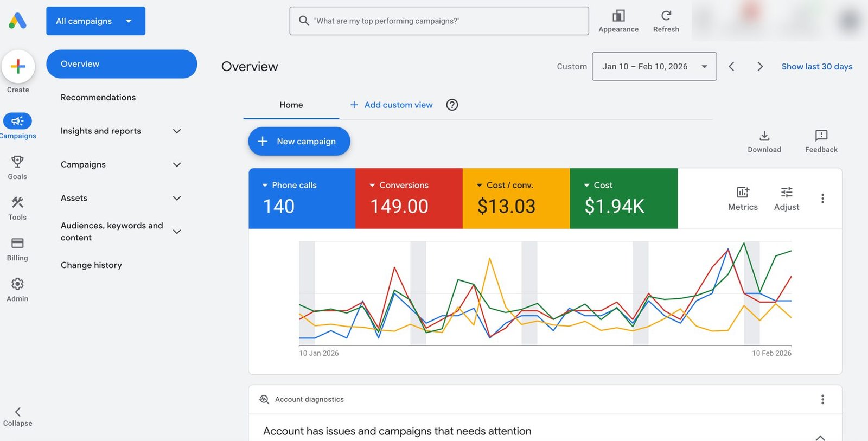The image size is (868, 441).
Task: Click Show last 30 days link
Action: click(x=816, y=66)
